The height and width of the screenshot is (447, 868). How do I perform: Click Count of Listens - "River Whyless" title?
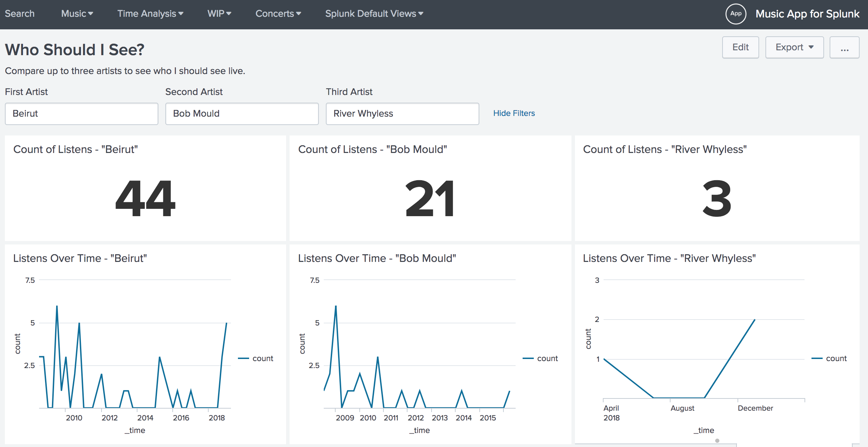[665, 149]
